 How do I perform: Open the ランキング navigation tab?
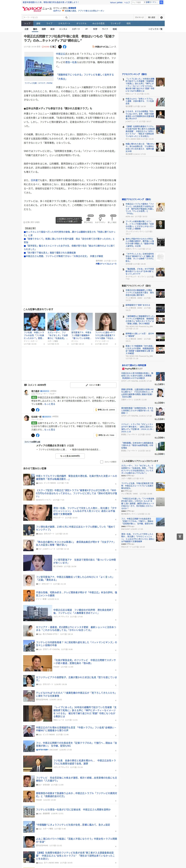pyautogui.click(x=115, y=24)
